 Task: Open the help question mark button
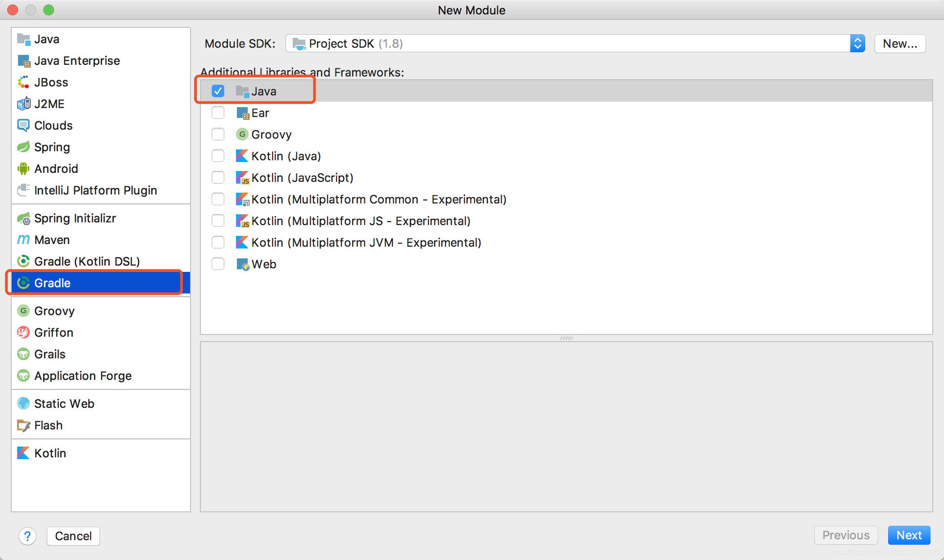27,536
